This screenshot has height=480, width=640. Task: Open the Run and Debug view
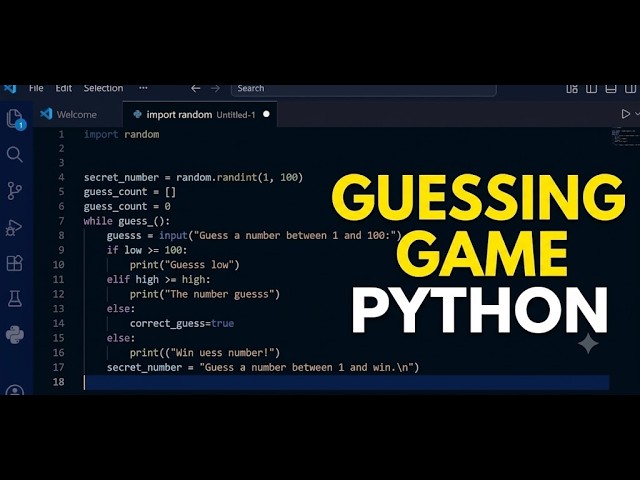14,228
